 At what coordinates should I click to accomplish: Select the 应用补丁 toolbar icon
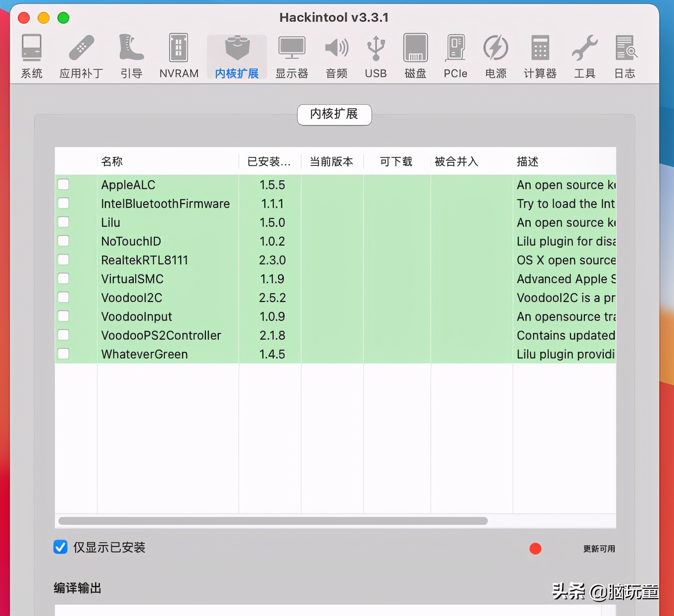80,54
